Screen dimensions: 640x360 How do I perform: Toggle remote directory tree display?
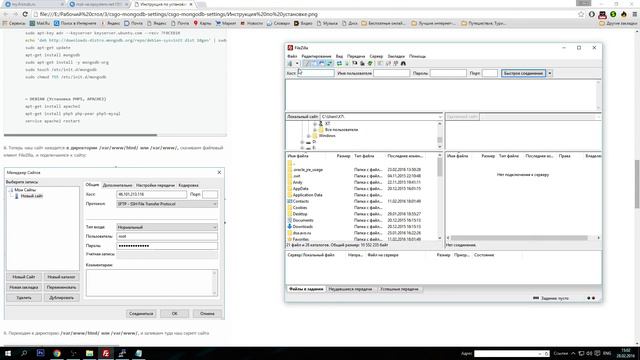tap(322, 63)
